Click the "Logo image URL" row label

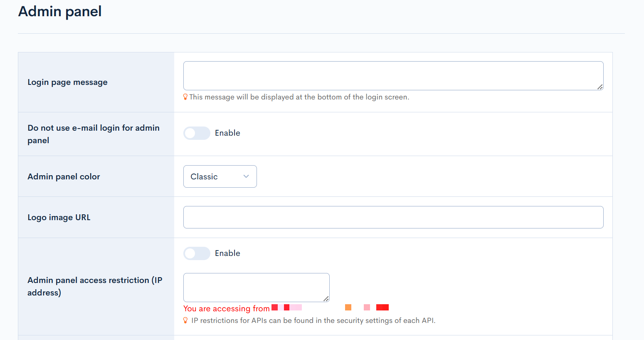[59, 217]
